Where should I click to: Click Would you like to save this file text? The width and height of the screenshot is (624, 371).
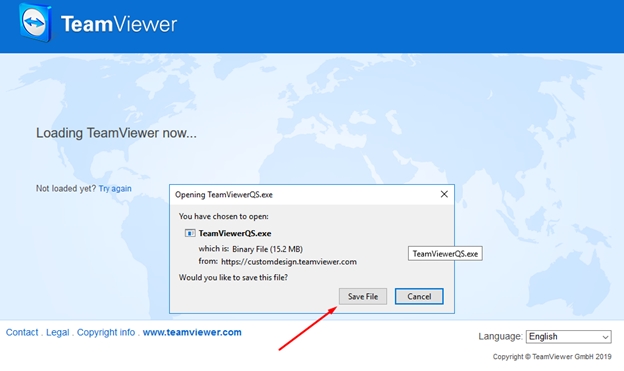coord(233,277)
